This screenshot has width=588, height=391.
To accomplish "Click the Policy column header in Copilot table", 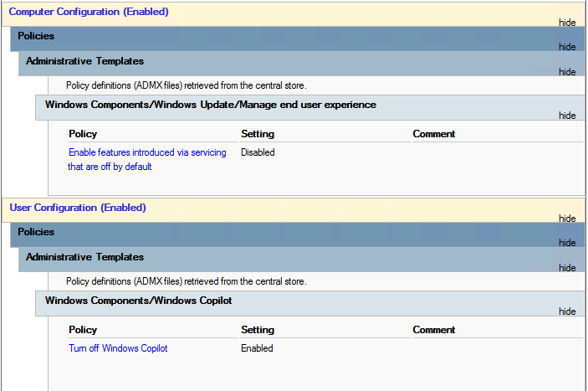I will (x=83, y=330).
